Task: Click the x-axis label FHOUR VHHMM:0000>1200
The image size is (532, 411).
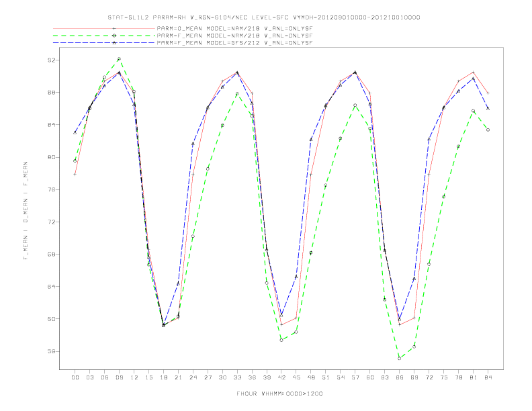Action: (279, 394)
